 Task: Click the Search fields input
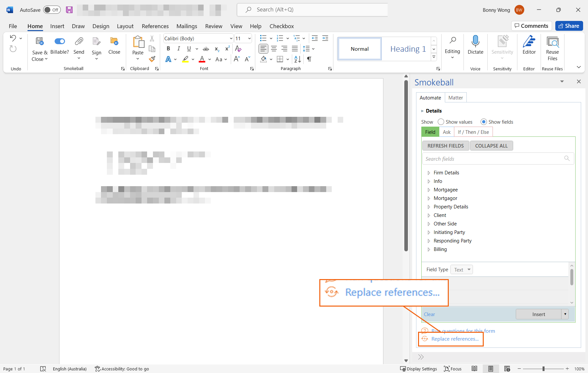click(x=498, y=159)
